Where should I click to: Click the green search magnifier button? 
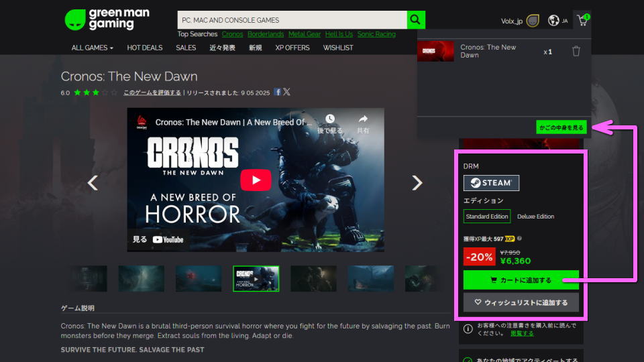pyautogui.click(x=416, y=19)
